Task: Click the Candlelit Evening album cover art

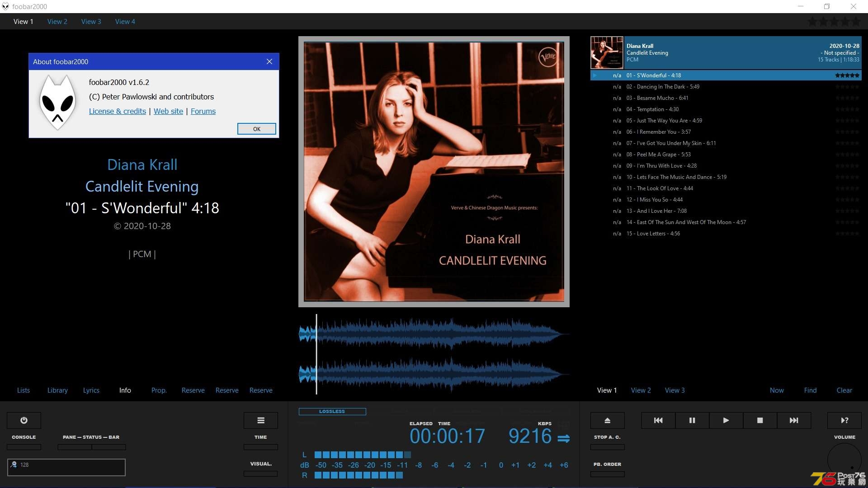Action: pyautogui.click(x=434, y=172)
